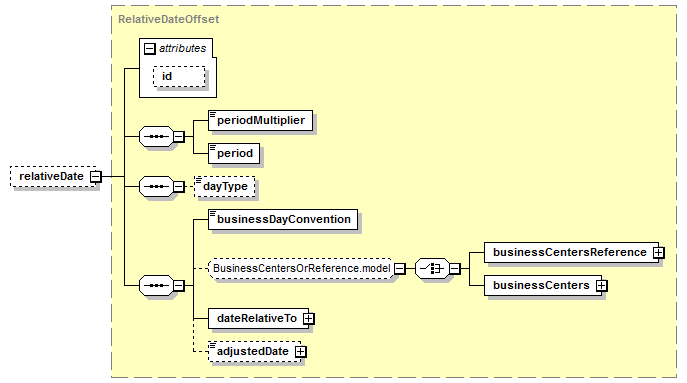
Task: Collapse the BusinessCentersOrReference.model group
Action: coord(400,269)
